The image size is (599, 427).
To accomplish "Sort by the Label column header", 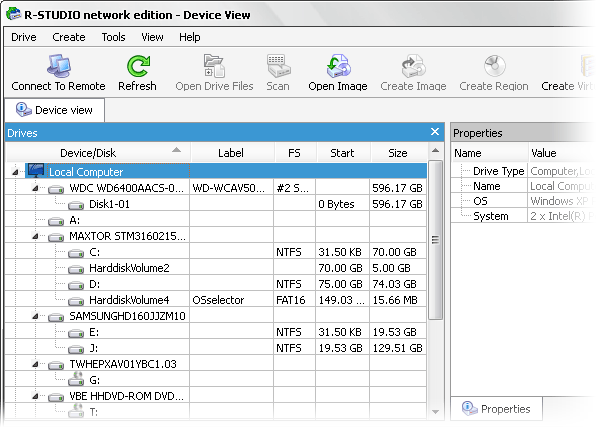I will (x=232, y=153).
